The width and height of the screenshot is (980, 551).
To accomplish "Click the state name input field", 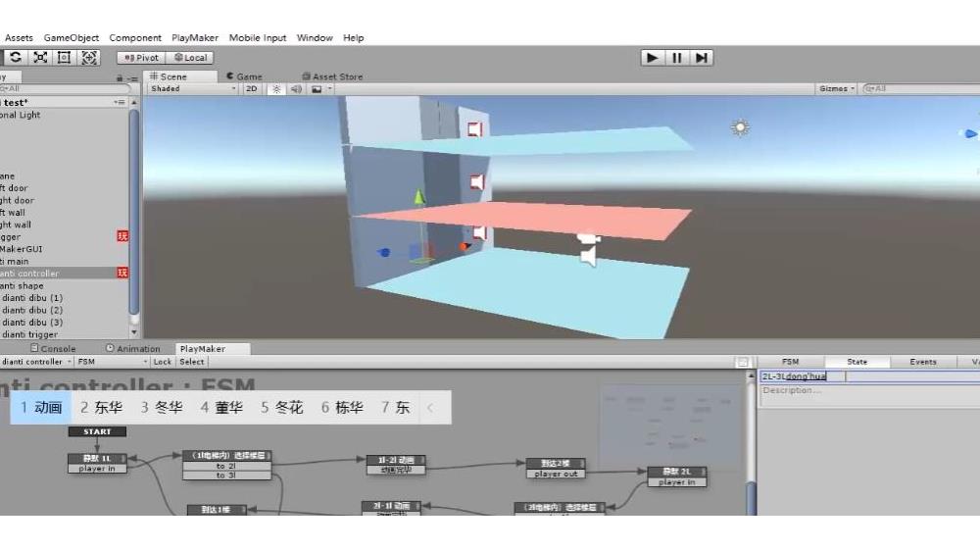I will pos(869,376).
